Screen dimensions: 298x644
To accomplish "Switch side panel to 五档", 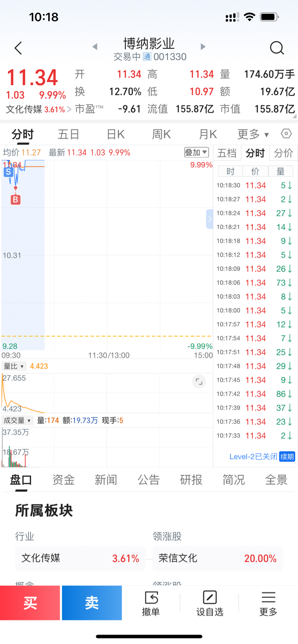I will [227, 153].
